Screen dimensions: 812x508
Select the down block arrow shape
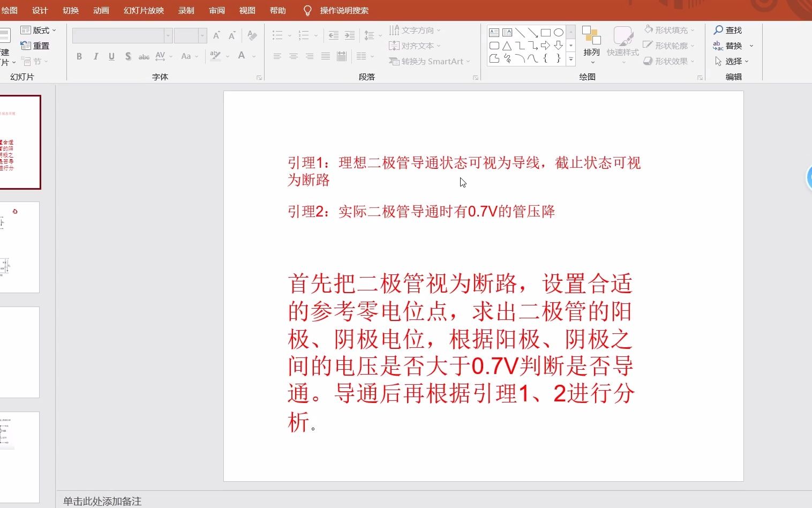pyautogui.click(x=559, y=46)
